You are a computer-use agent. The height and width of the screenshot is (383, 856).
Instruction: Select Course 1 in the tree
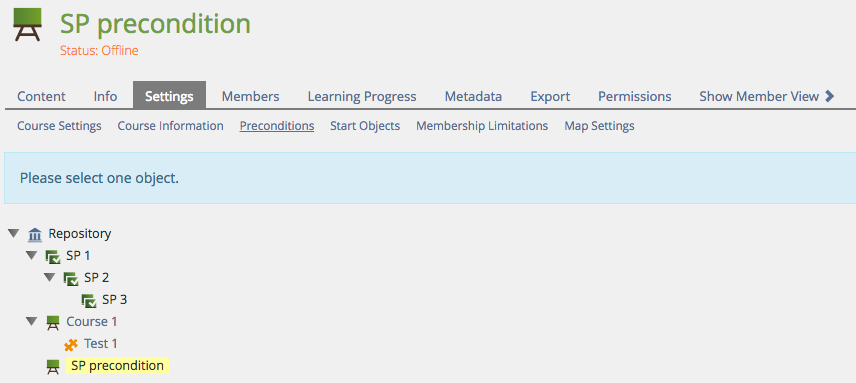pos(92,322)
